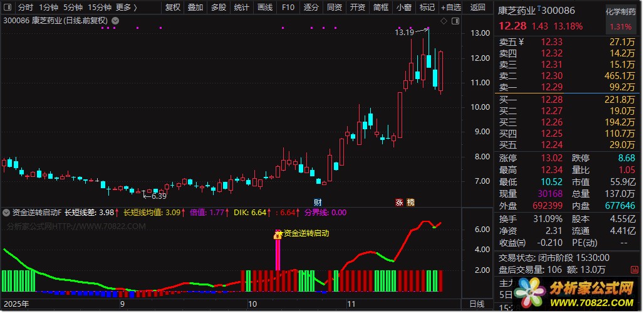This screenshot has width=644, height=313.
Task: Toggle the right panel icon beside diamond
Action: click(455, 21)
